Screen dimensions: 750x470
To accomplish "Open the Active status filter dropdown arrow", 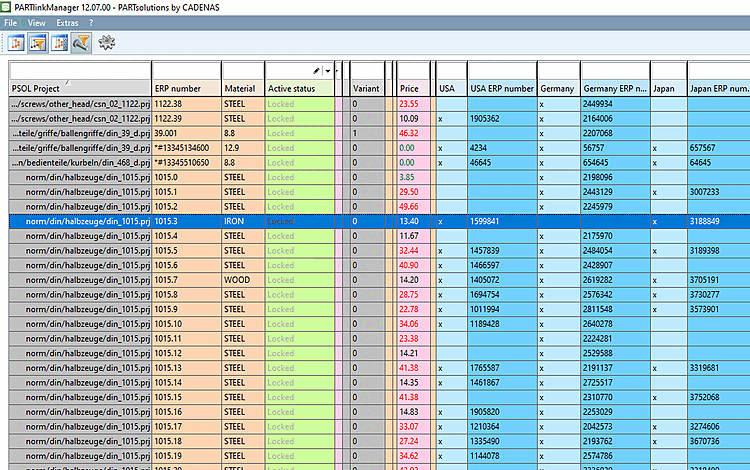I will (327, 71).
